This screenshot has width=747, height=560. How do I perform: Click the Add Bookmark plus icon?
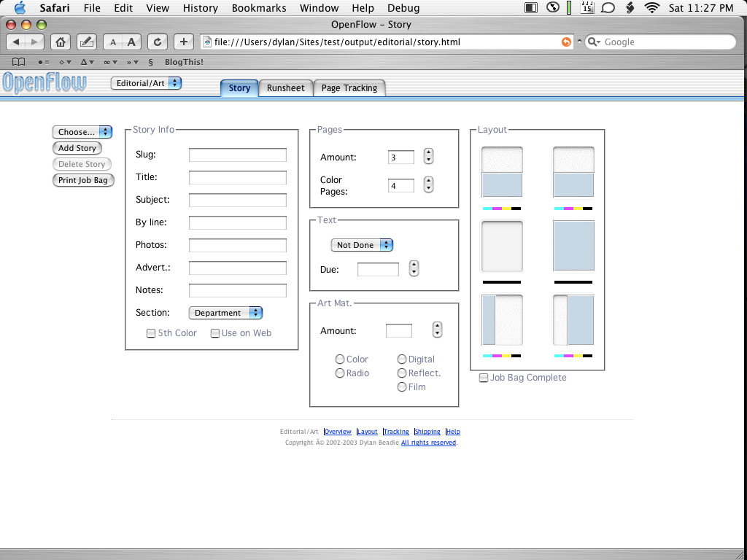[x=183, y=42]
